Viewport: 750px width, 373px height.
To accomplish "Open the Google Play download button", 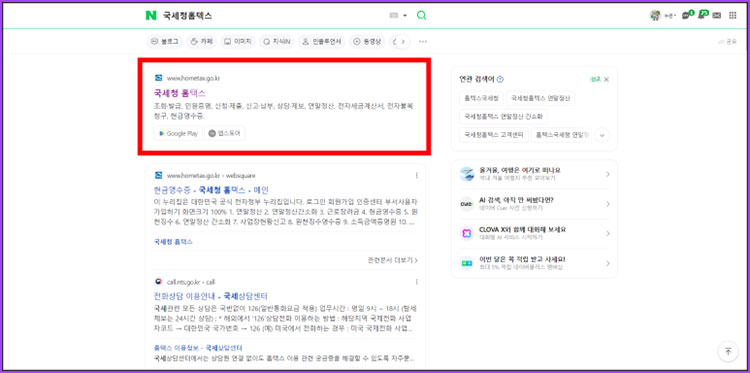I will (x=178, y=133).
